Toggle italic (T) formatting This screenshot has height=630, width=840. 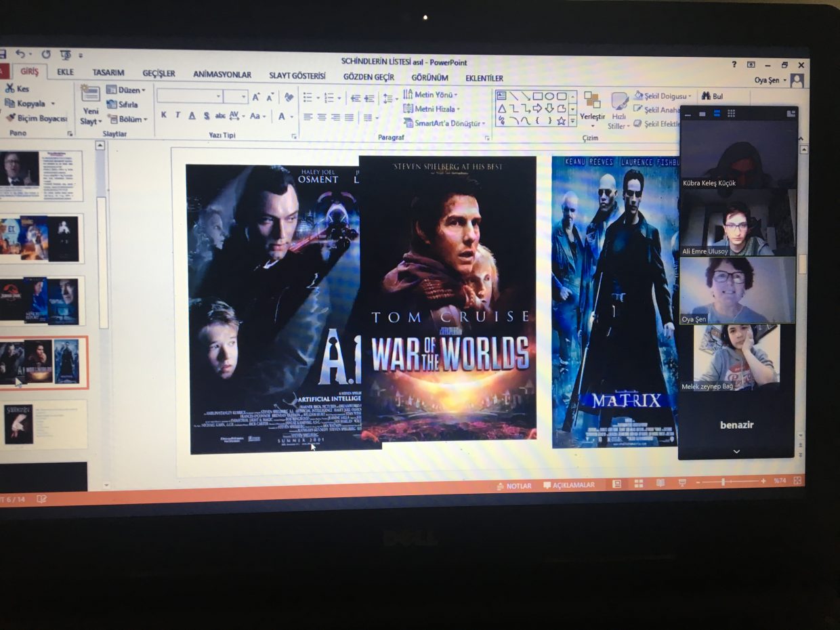point(177,115)
